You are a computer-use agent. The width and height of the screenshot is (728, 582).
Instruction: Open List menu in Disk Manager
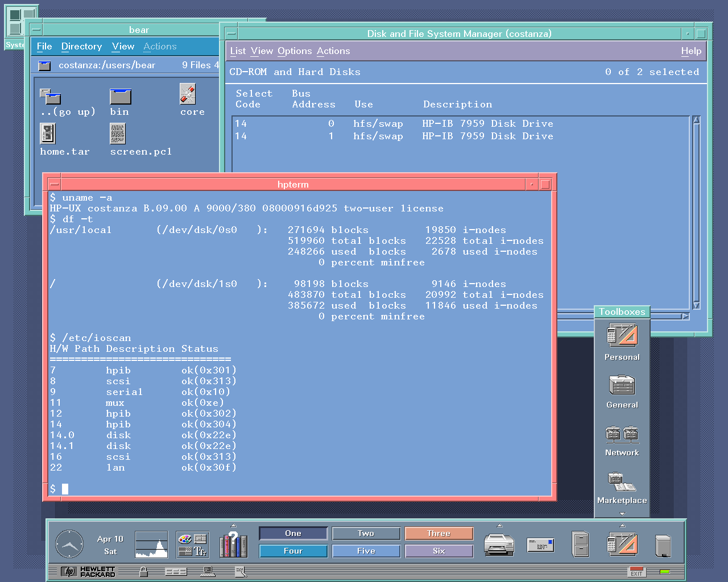click(x=238, y=51)
